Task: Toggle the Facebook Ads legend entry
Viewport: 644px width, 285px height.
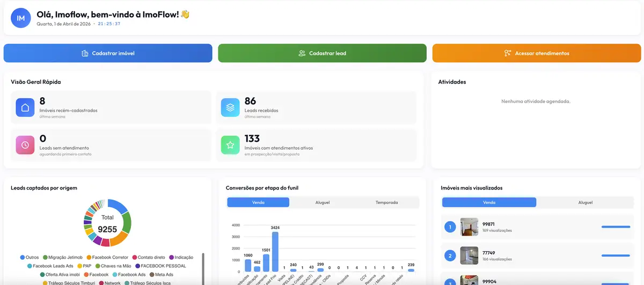Action: [x=129, y=274]
